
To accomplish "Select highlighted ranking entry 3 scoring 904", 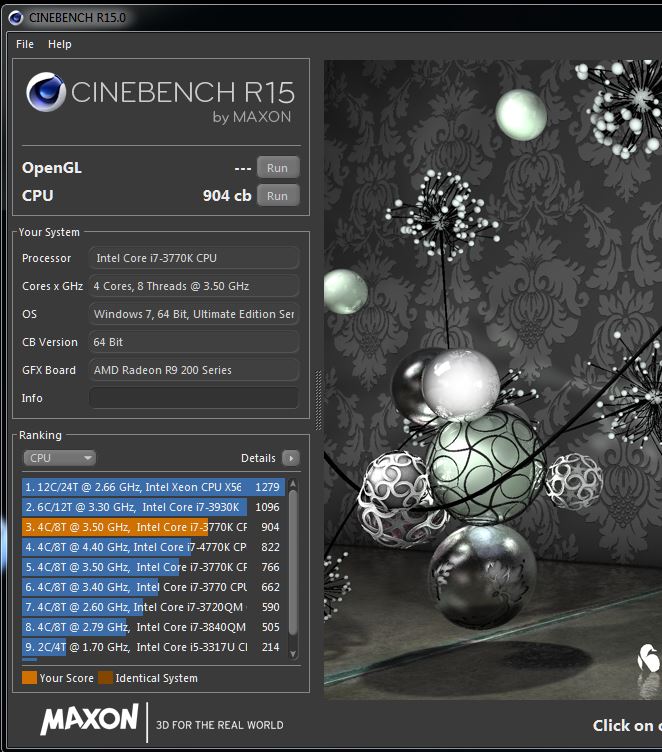I will tap(154, 527).
